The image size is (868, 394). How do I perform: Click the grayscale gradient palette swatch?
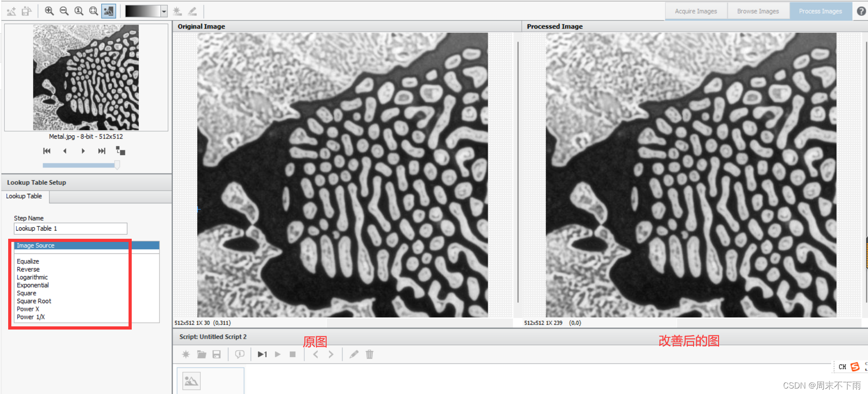pyautogui.click(x=143, y=11)
